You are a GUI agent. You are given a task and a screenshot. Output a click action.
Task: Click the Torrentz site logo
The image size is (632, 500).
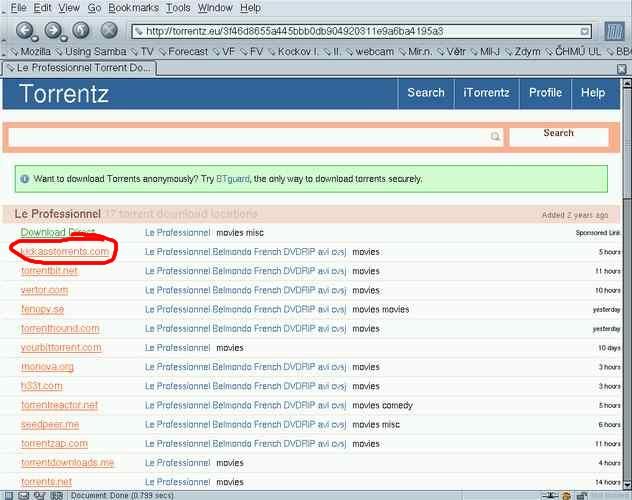click(x=64, y=94)
